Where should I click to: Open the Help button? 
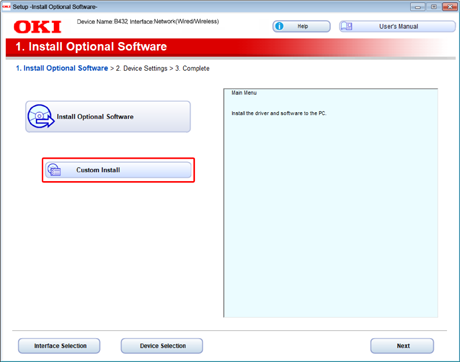(x=301, y=26)
